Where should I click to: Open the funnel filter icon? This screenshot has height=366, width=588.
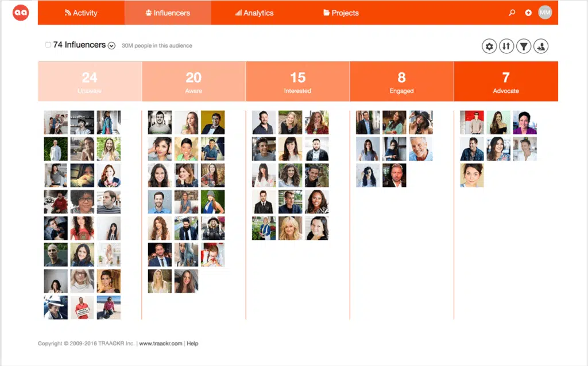click(523, 46)
